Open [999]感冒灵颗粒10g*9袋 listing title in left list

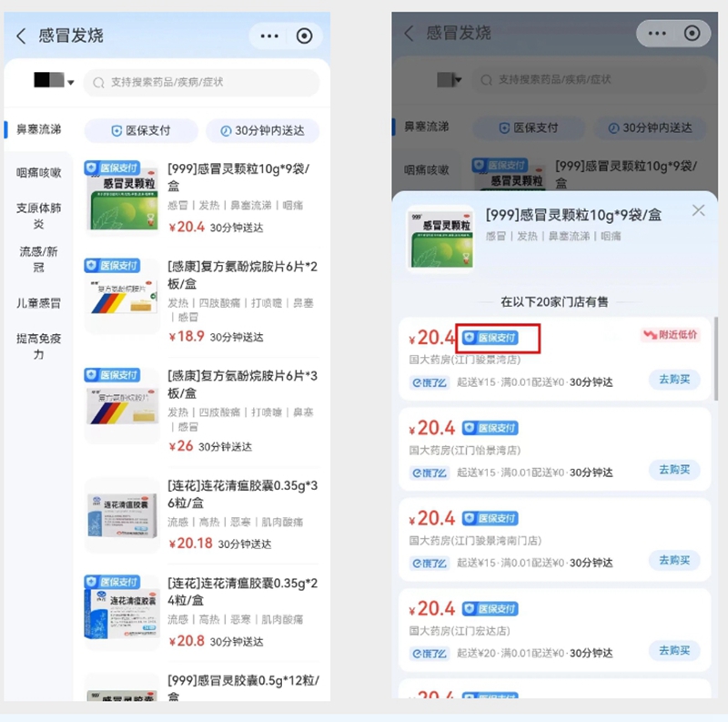238,177
